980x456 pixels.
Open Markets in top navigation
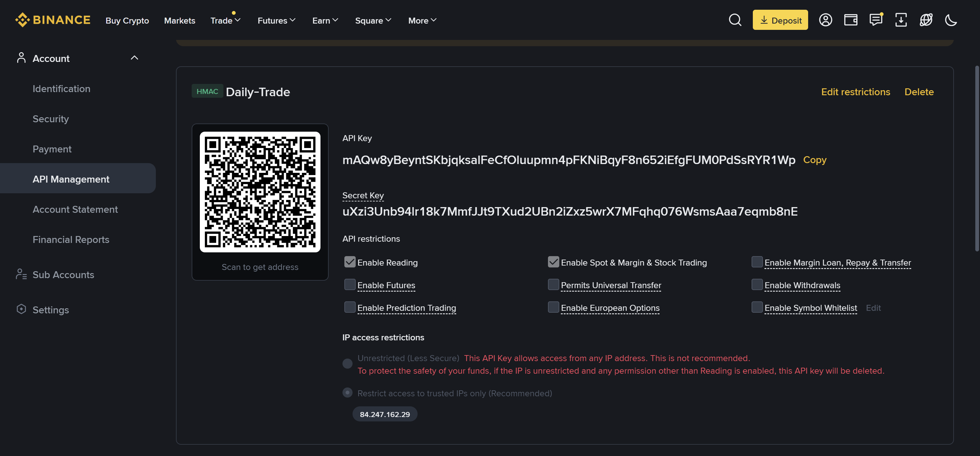pyautogui.click(x=179, y=20)
